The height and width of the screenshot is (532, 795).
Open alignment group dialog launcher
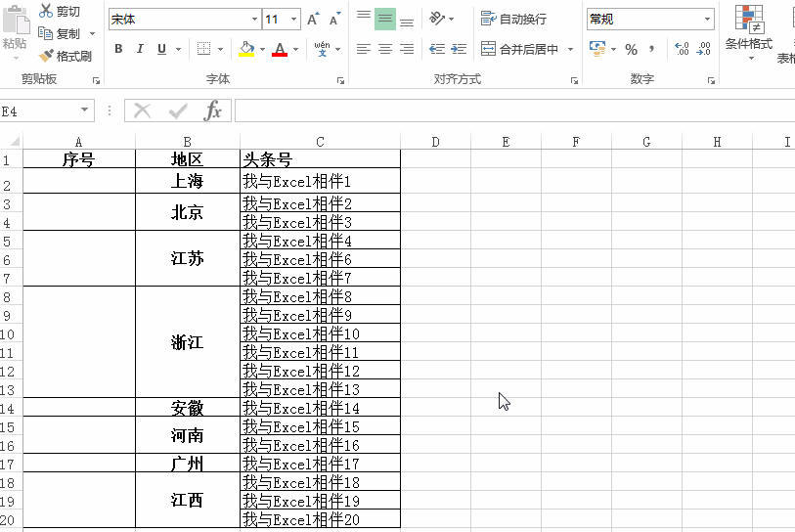574,80
